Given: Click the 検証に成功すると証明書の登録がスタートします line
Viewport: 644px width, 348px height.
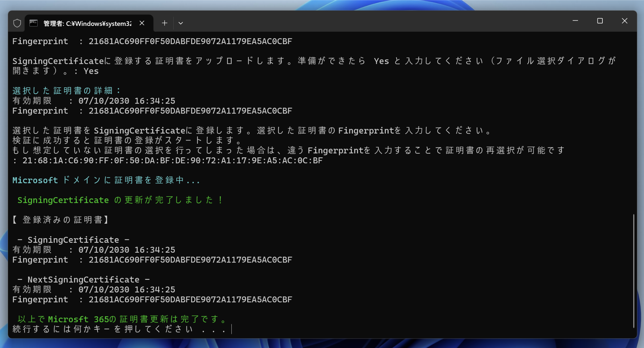Looking at the screenshot, I should click(128, 140).
